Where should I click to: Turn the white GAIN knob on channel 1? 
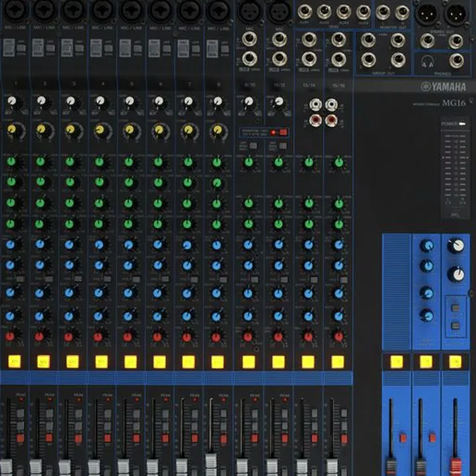tap(12, 101)
